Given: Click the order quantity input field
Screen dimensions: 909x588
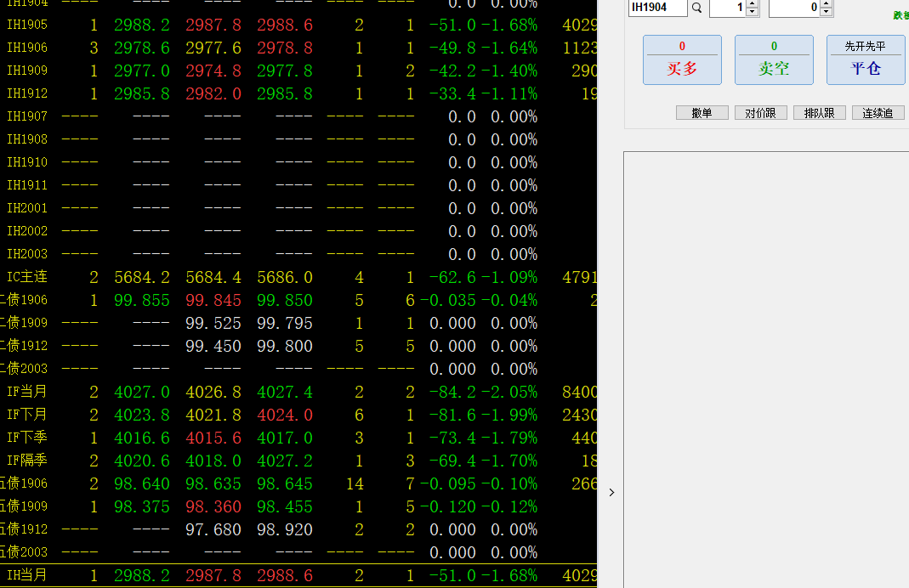Looking at the screenshot, I should coord(727,8).
